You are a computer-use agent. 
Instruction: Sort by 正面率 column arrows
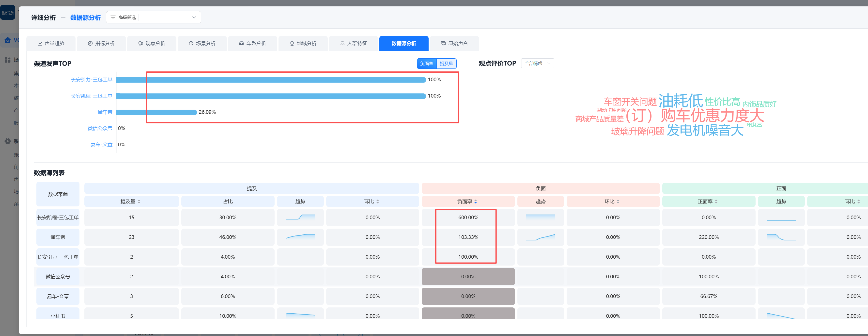716,202
